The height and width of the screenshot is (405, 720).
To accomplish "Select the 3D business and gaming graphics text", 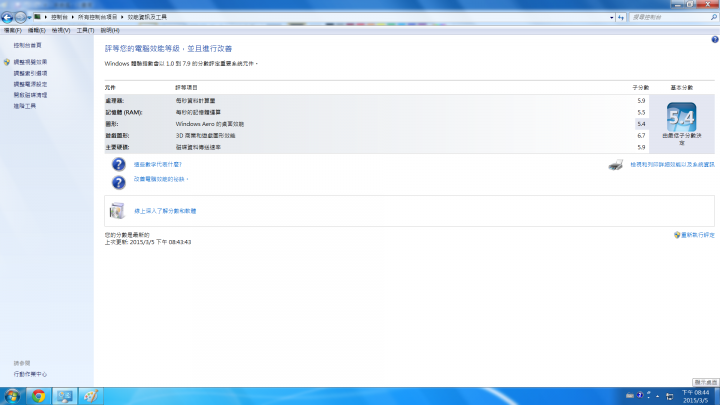I will (x=205, y=136).
